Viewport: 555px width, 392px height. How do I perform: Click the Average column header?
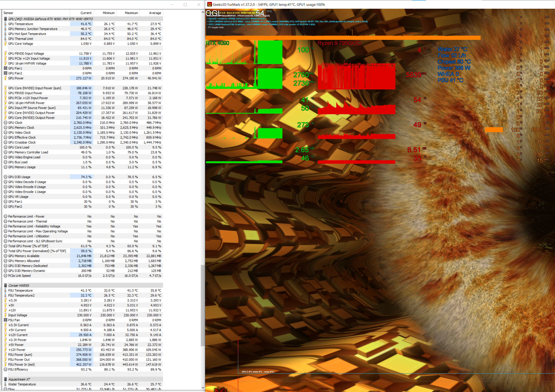pos(155,13)
